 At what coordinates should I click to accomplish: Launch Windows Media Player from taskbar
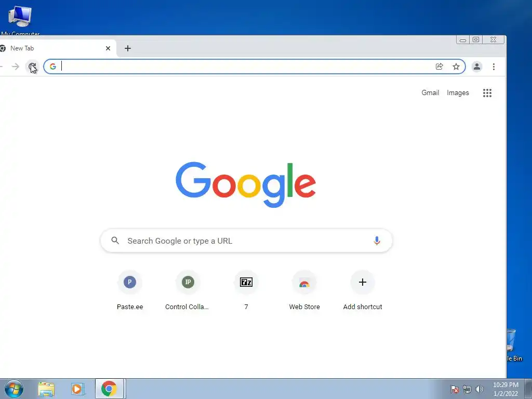pyautogui.click(x=77, y=389)
